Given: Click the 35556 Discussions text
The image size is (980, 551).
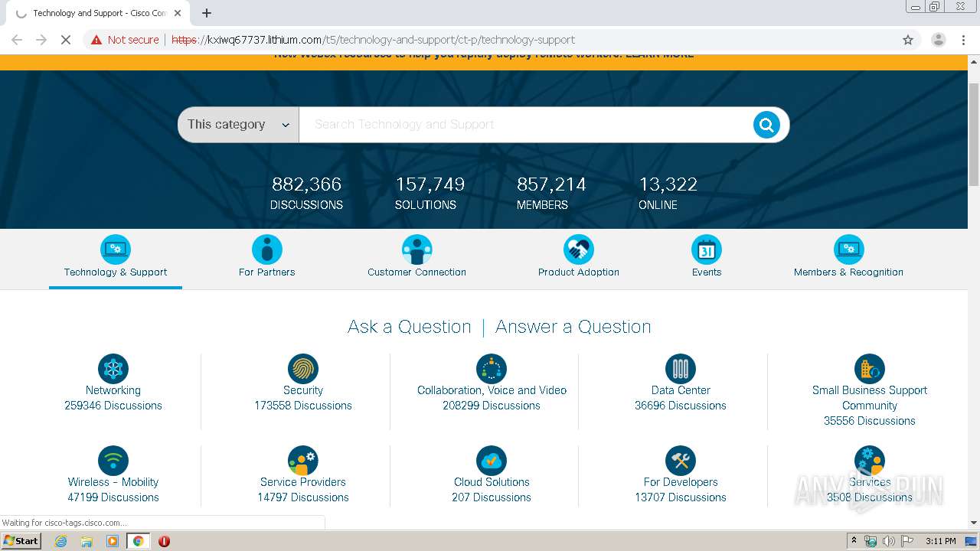Looking at the screenshot, I should pos(870,421).
